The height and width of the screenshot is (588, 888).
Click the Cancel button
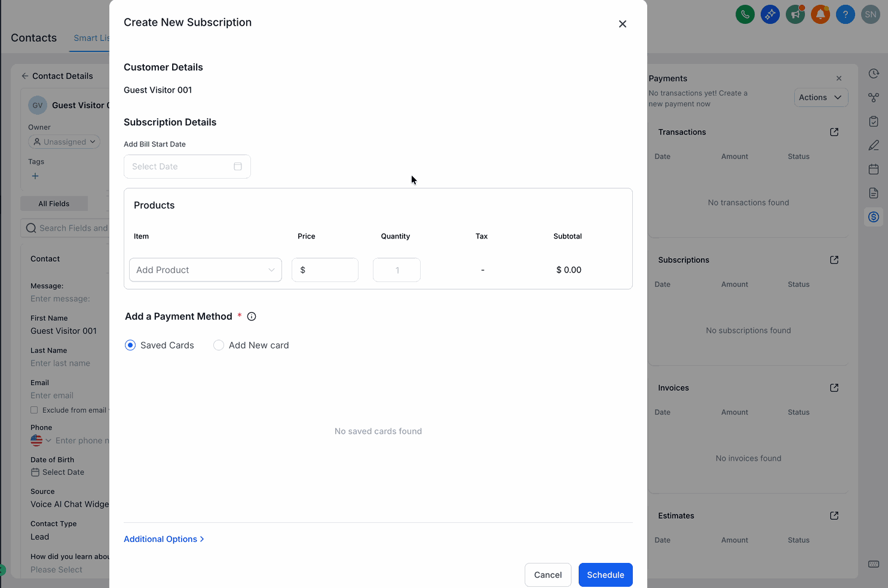pos(548,575)
